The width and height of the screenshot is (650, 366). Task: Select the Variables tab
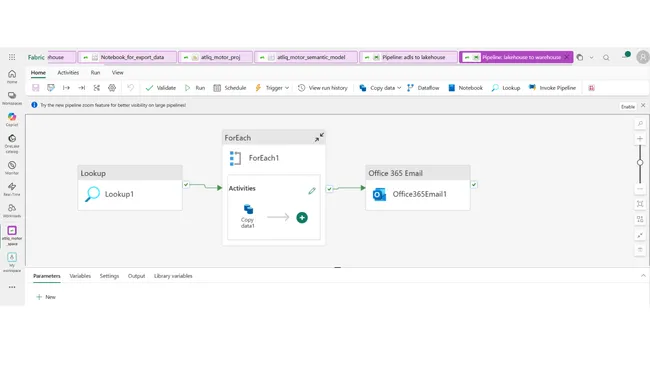[80, 276]
